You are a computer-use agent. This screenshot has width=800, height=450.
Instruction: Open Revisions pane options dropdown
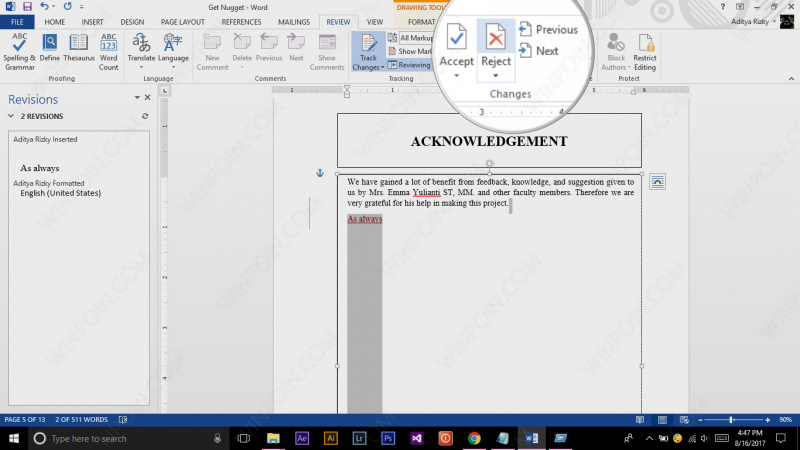point(137,97)
